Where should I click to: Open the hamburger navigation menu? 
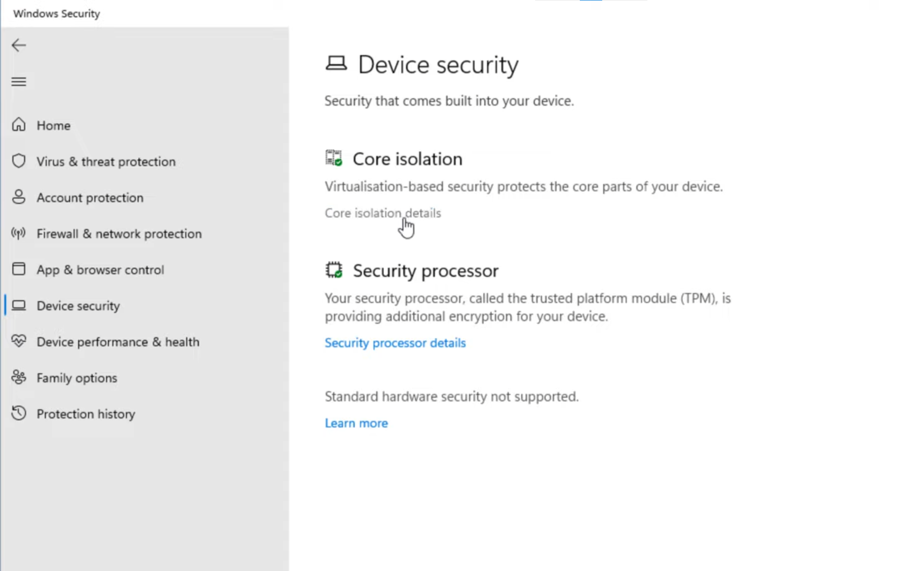19,82
